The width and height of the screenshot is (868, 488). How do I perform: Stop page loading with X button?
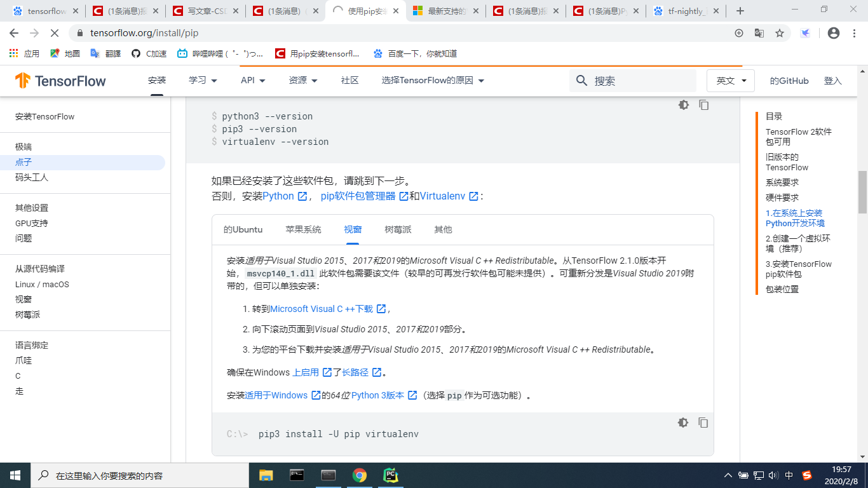tap(55, 33)
